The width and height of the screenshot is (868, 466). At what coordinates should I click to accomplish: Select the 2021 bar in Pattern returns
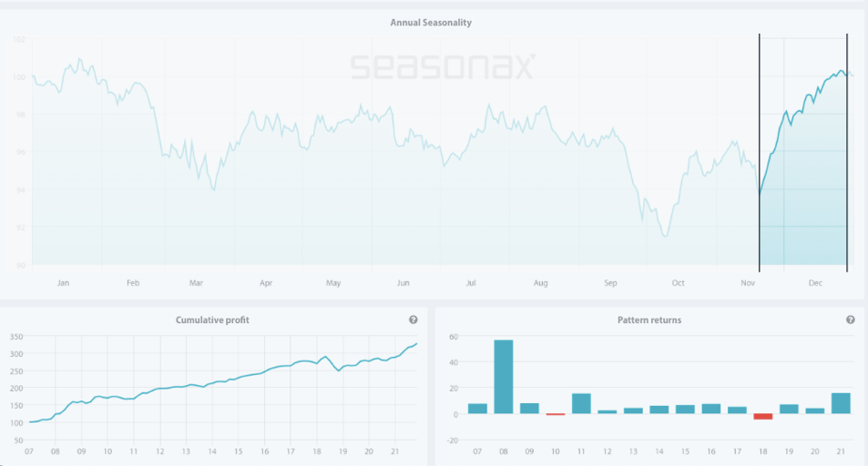point(841,403)
